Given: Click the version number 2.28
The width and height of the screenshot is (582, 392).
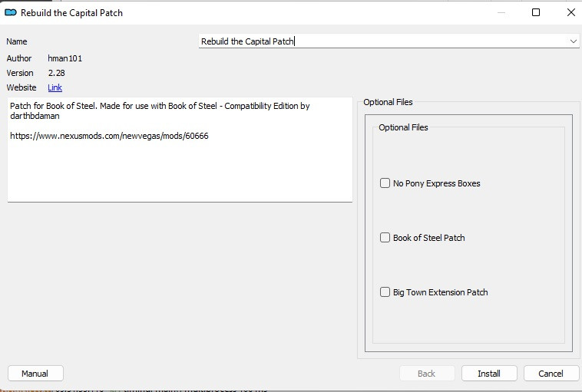Looking at the screenshot, I should 56,73.
